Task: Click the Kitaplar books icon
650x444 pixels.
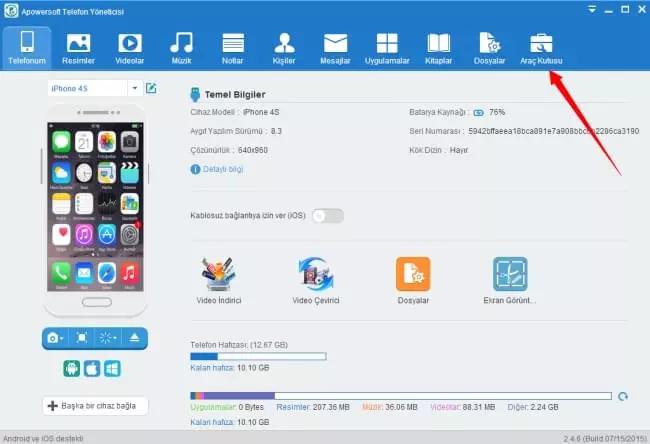Action: (x=439, y=48)
